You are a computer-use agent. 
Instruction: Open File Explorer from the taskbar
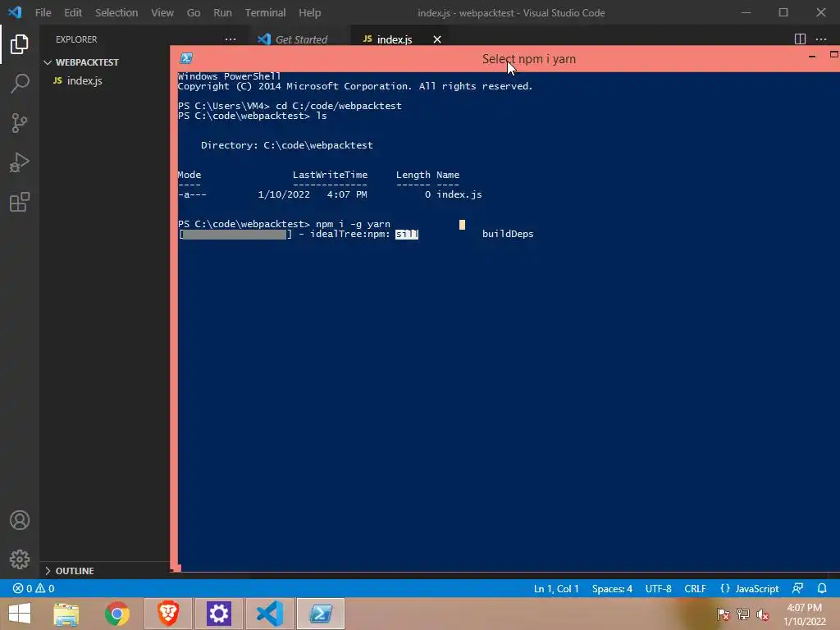pyautogui.click(x=66, y=614)
